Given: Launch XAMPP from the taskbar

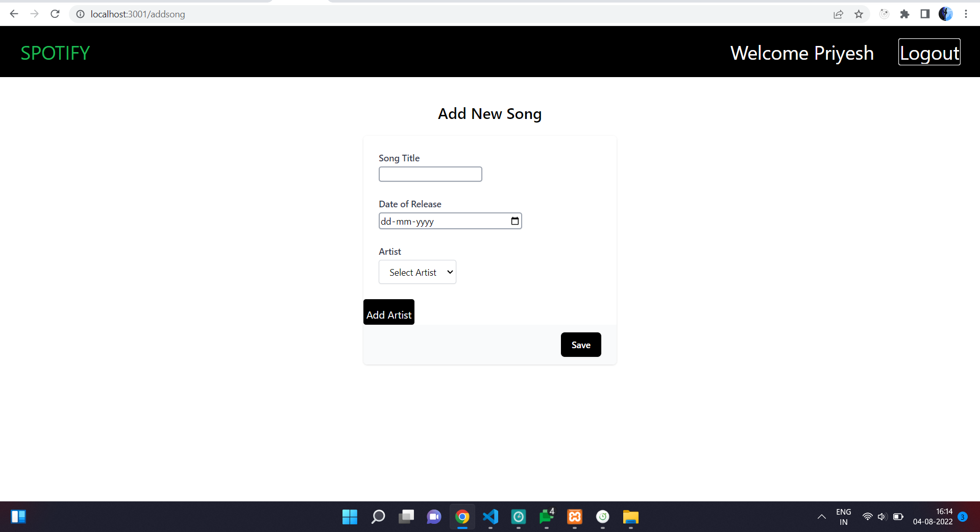Looking at the screenshot, I should [x=574, y=517].
